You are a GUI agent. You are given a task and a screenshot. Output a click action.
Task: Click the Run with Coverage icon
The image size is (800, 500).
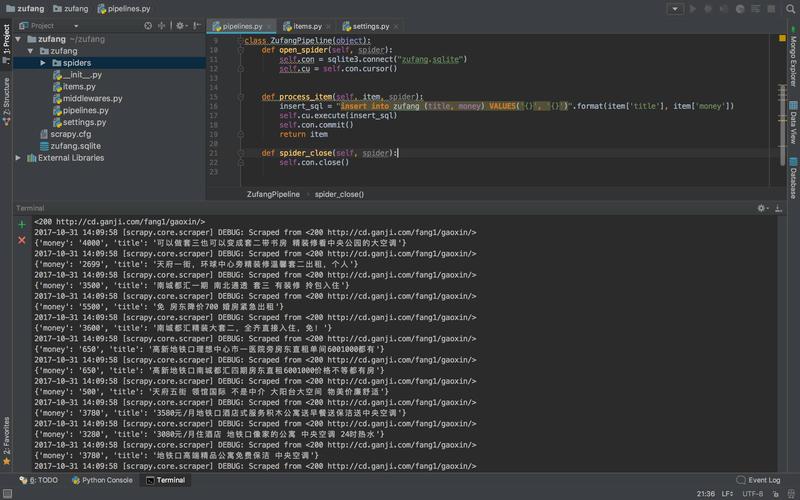coord(723,9)
